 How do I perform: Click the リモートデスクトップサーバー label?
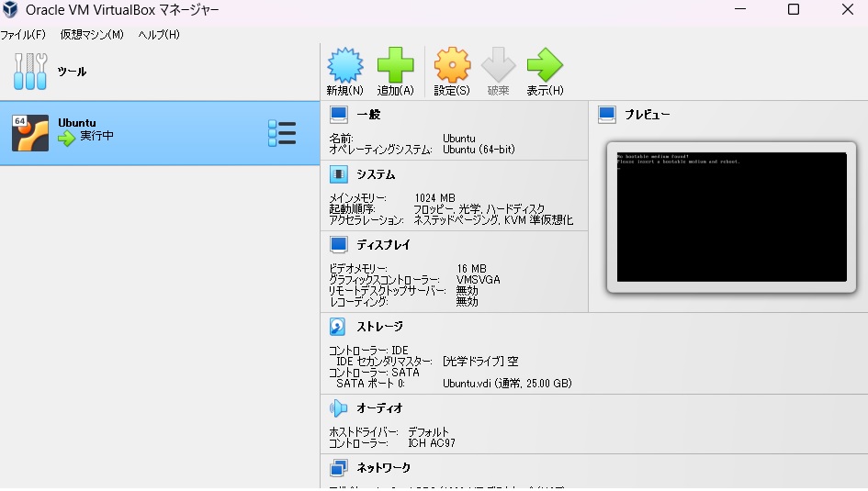(x=388, y=291)
